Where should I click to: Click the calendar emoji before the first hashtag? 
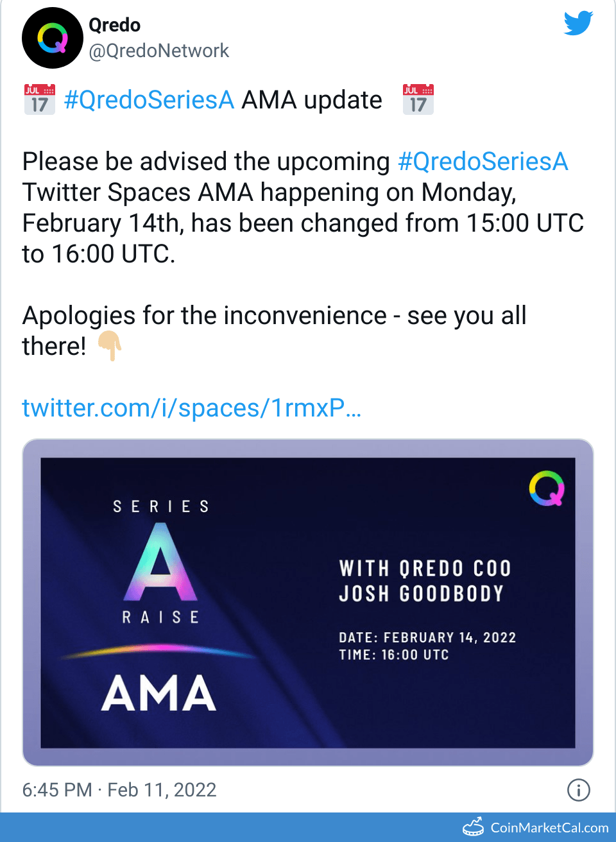40,99
